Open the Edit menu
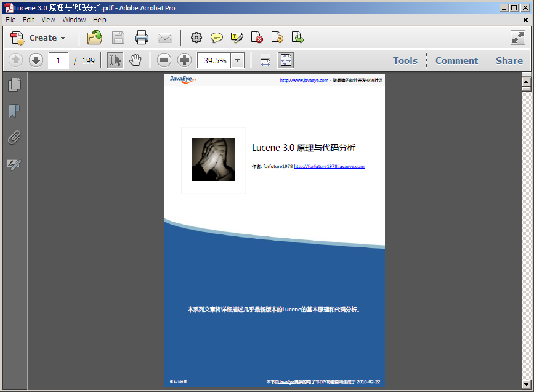This screenshot has height=392, width=534. coord(28,20)
